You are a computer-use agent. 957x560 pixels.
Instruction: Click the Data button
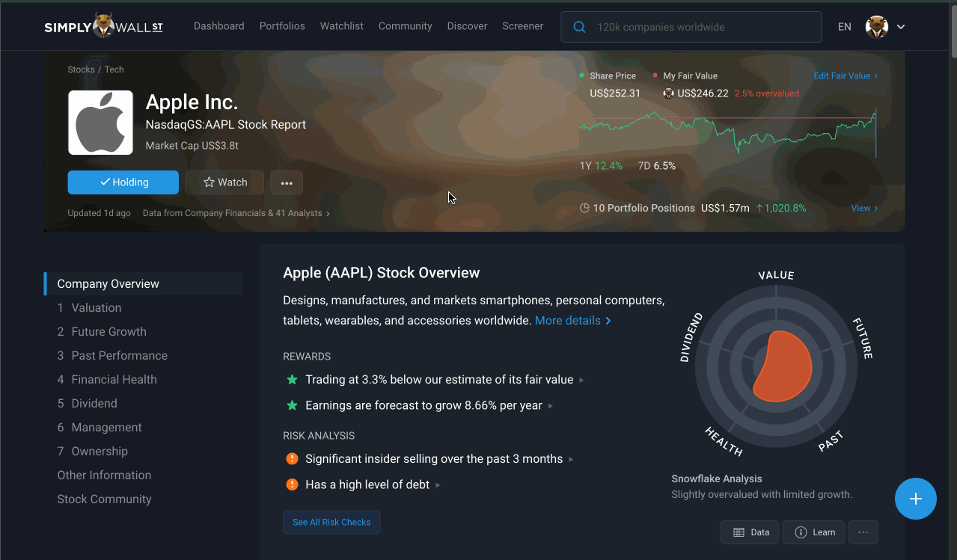pos(750,532)
